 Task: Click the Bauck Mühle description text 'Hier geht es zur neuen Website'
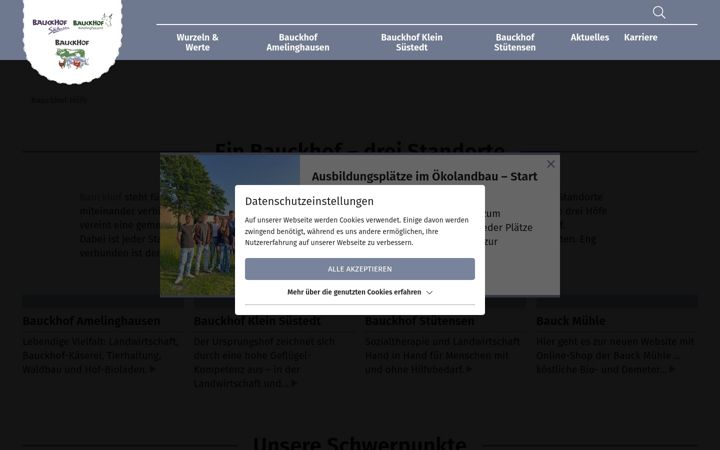[615, 355]
